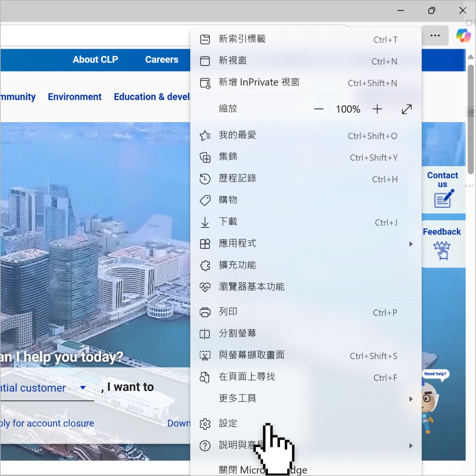Select 新索引標籤 menu item
The image size is (476, 476).
(306, 39)
